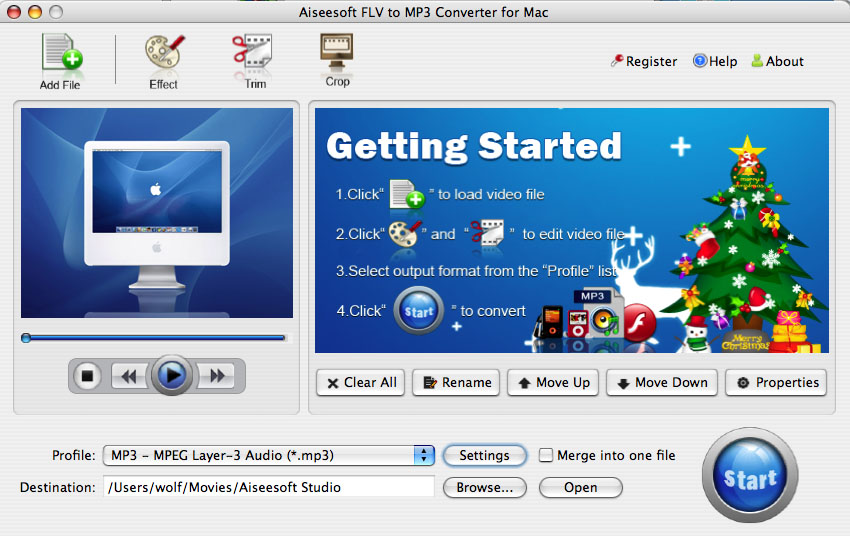Viewport: 850px width, 536px height.
Task: Open the destination folder
Action: [x=581, y=487]
